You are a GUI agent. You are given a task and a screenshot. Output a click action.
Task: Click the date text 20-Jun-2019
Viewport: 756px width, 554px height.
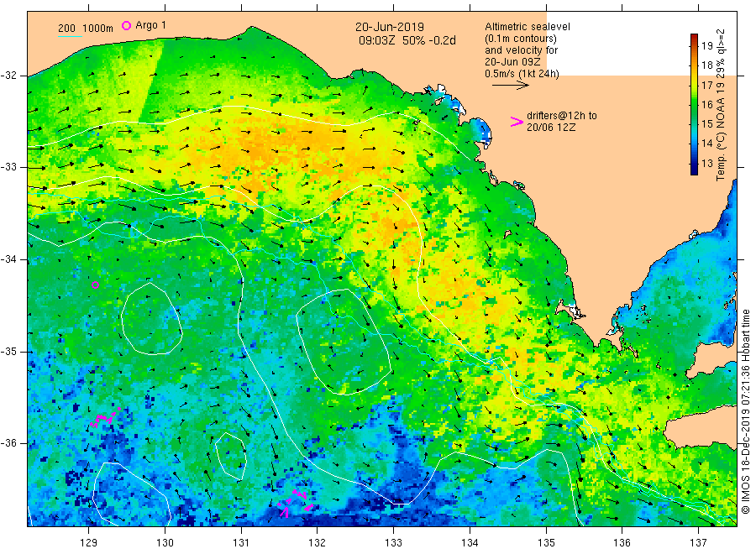(x=390, y=27)
